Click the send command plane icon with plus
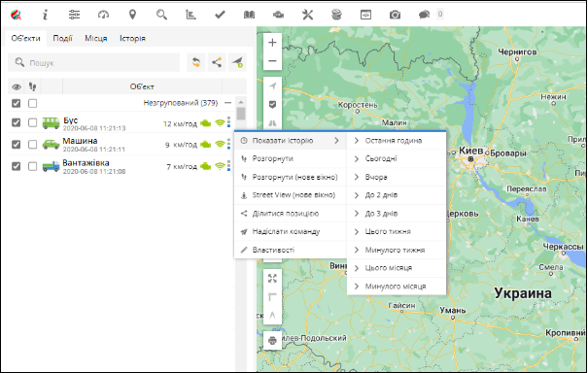Screen dimensions: 588x373 point(237,62)
